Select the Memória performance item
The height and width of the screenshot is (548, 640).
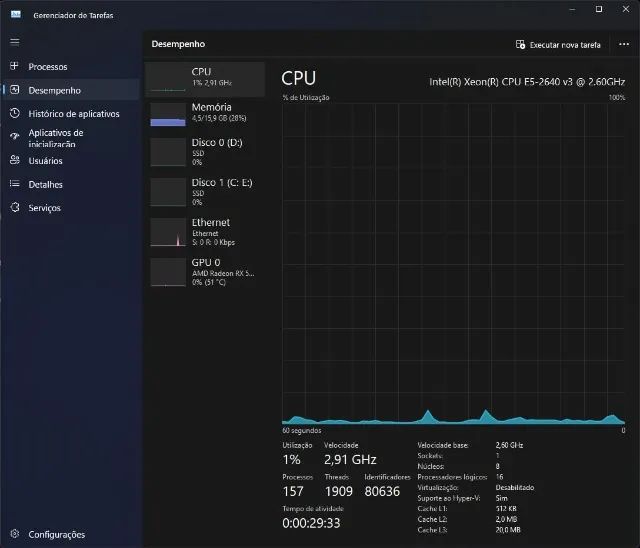click(205, 114)
